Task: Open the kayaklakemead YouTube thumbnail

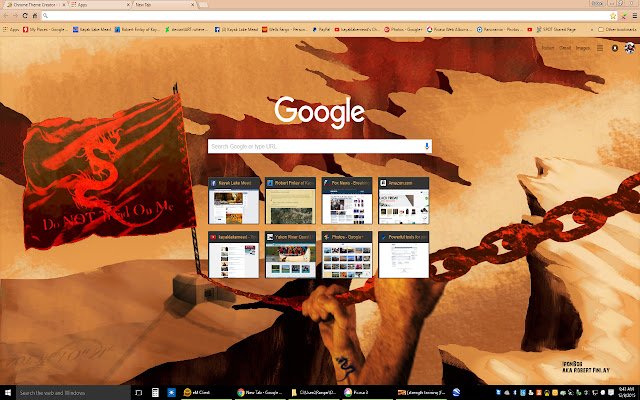Action: tap(234, 255)
